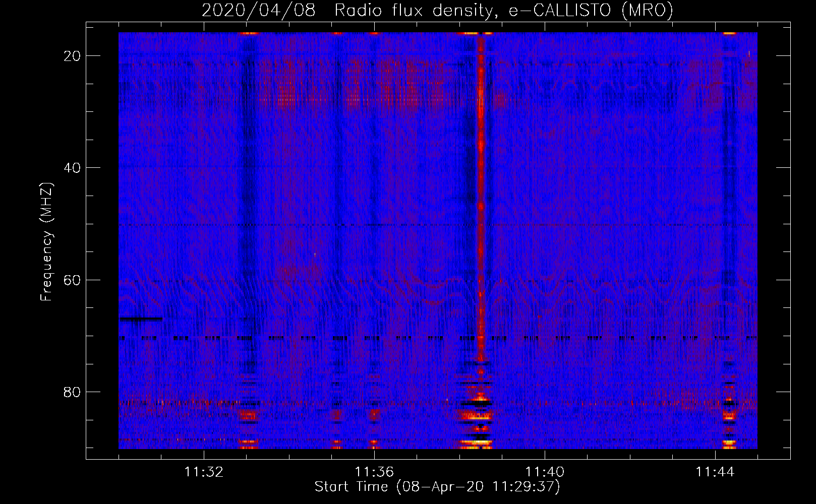
Task: Click the 'Frequency (MHZ)' axis label
Action: point(46,242)
